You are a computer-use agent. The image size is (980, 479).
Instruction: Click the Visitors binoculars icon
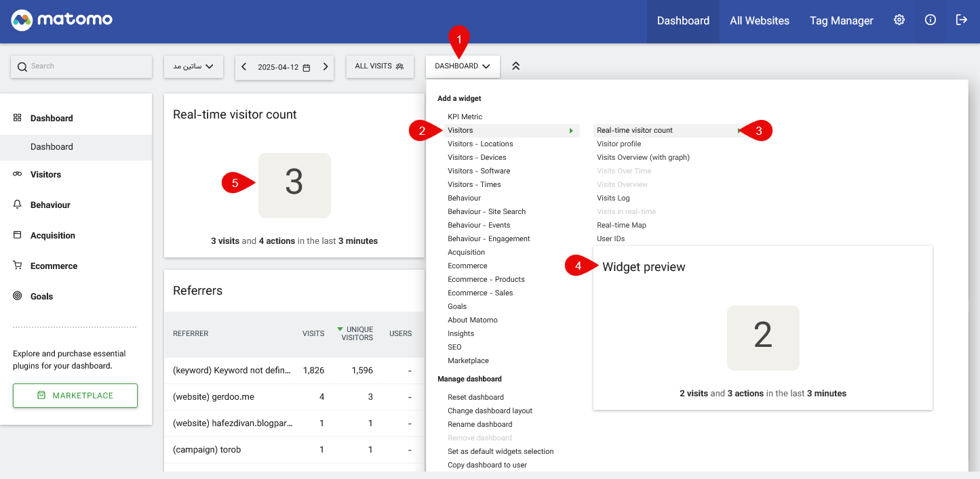[x=18, y=174]
